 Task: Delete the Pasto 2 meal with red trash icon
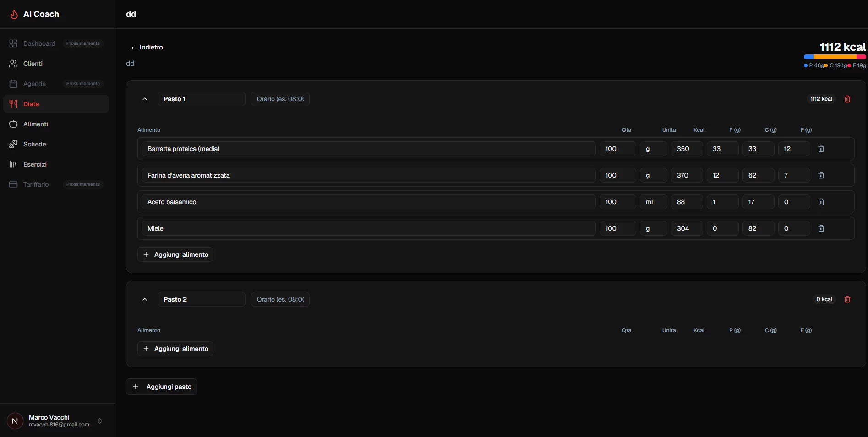point(847,299)
